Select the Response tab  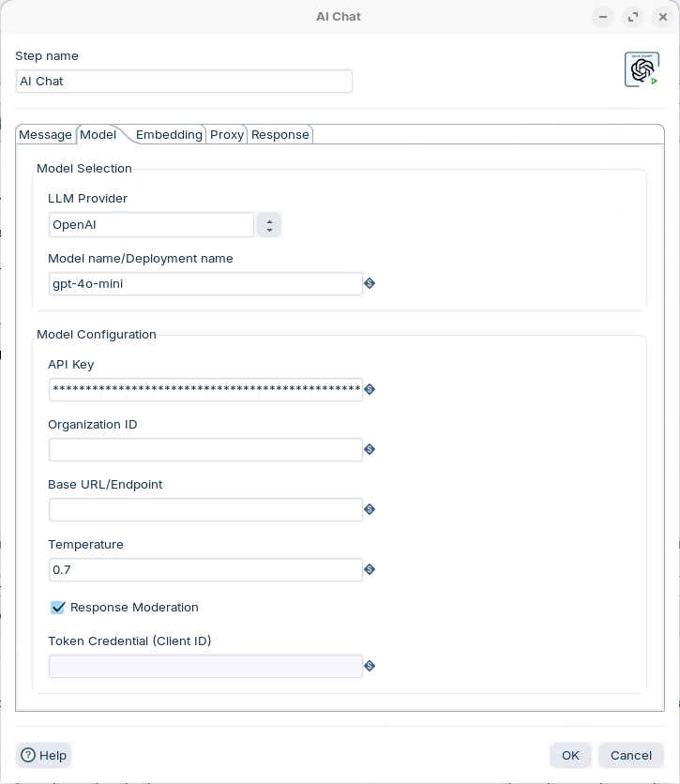pos(280,135)
